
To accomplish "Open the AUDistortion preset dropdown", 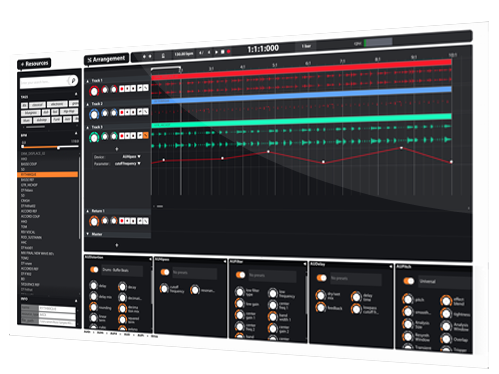I will click(122, 270).
